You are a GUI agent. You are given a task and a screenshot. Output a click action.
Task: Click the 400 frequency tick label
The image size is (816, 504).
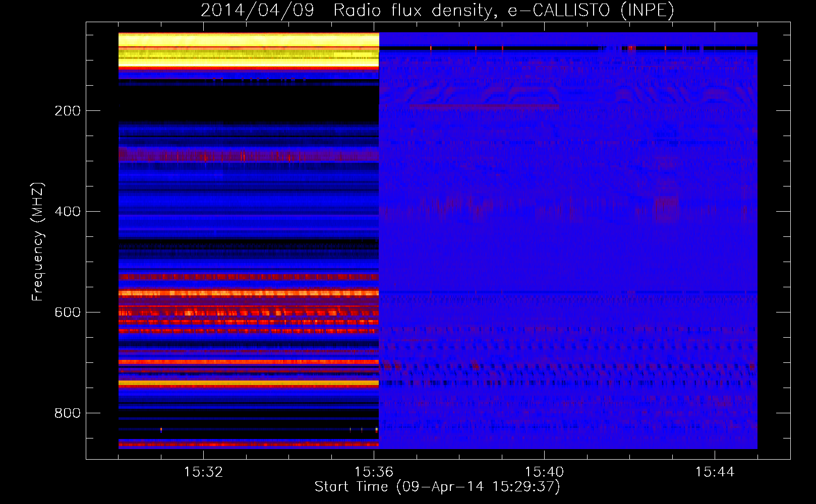pyautogui.click(x=68, y=212)
